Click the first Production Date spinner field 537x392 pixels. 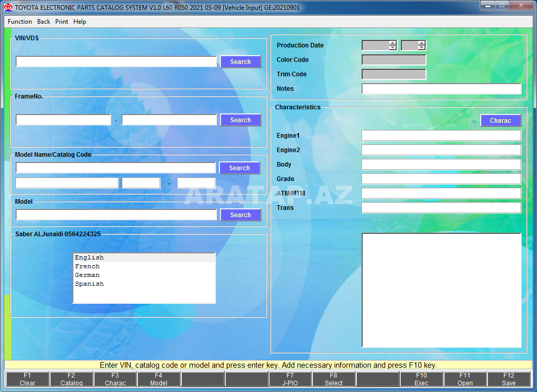[375, 45]
